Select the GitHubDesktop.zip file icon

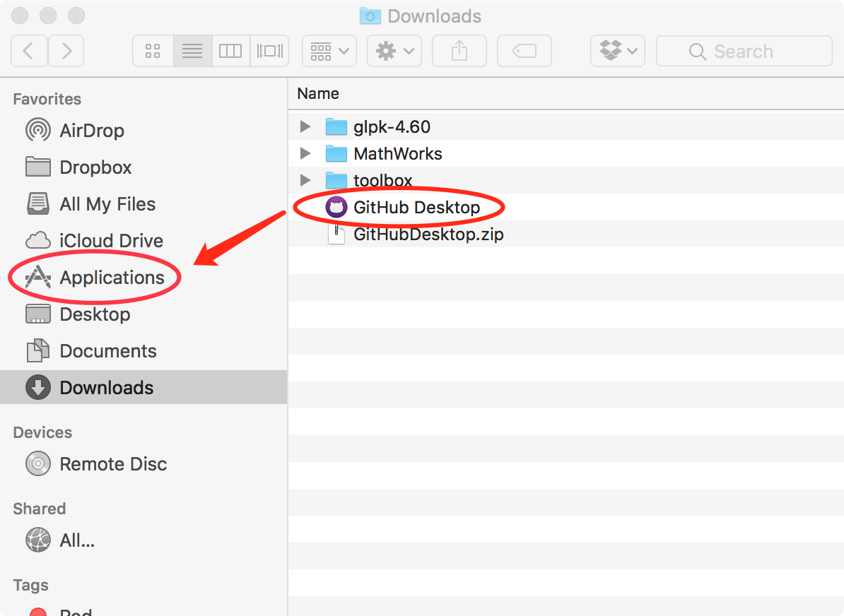(336, 234)
